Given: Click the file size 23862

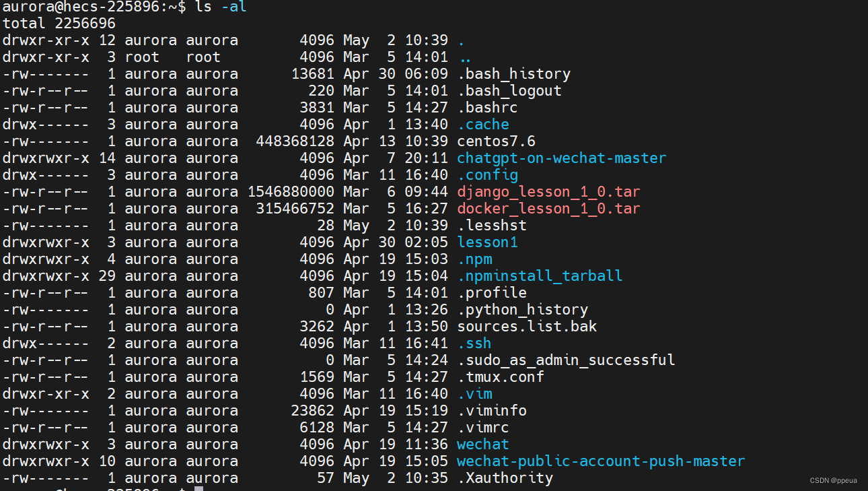Looking at the screenshot, I should click(x=312, y=411).
